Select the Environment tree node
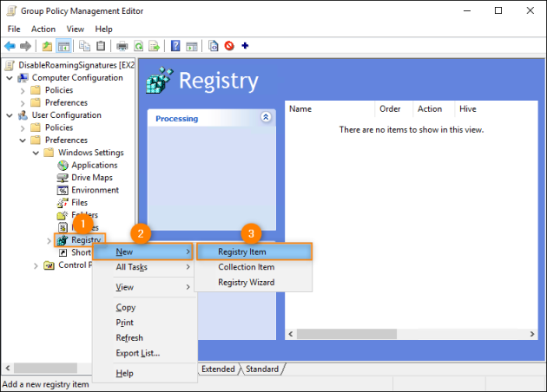The height and width of the screenshot is (392, 547). [96, 190]
